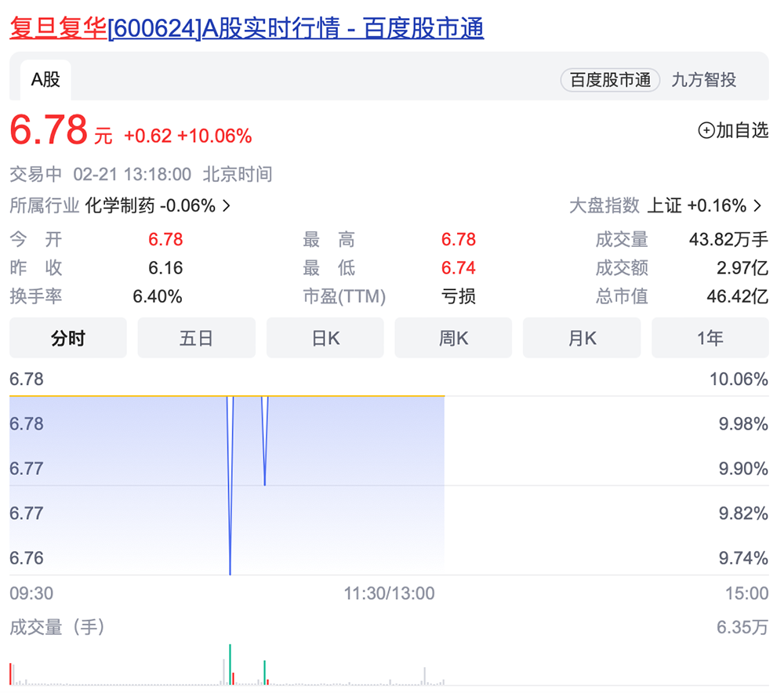Viewport: 784px width, 693px height.
Task: Open the 复旦复华 A股实时行情 title link
Action: click(246, 28)
